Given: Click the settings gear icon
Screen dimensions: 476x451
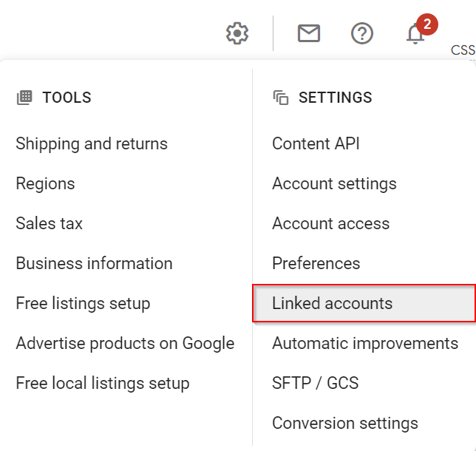Looking at the screenshot, I should (x=237, y=33).
